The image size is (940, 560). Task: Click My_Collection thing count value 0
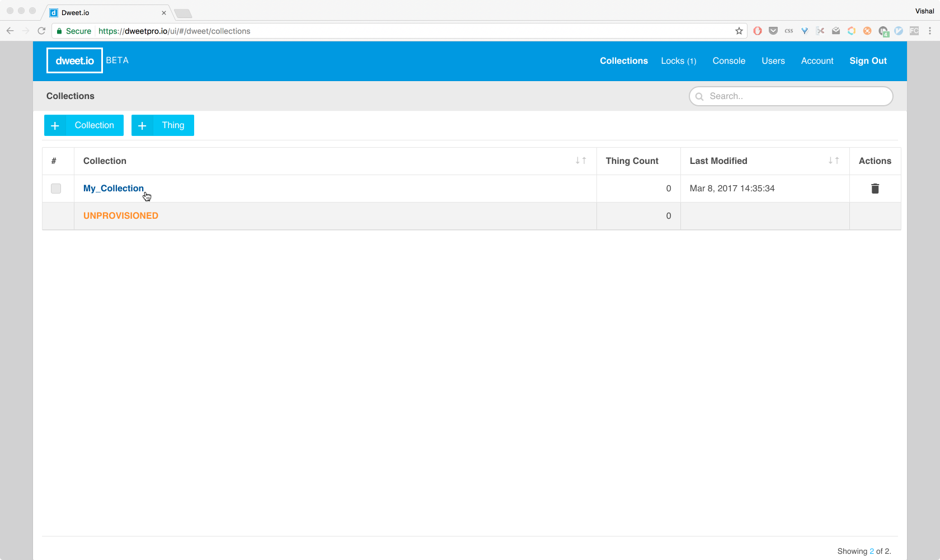[x=669, y=189]
